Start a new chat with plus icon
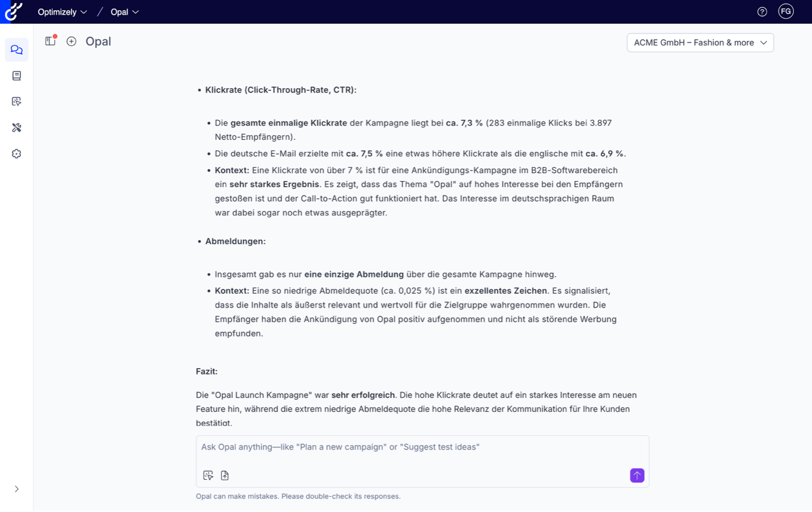The image size is (812, 512). [72, 41]
